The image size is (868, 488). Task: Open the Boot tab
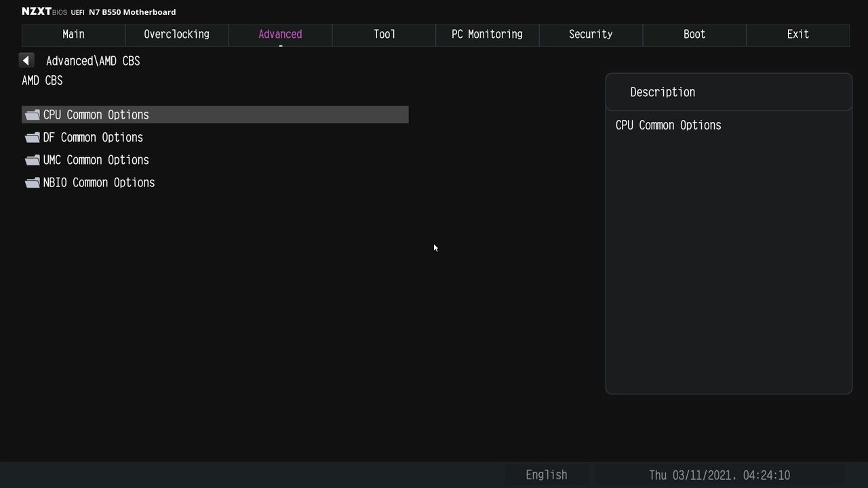[x=694, y=35]
